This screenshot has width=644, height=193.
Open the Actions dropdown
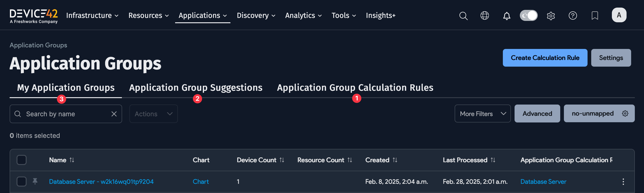pyautogui.click(x=154, y=114)
